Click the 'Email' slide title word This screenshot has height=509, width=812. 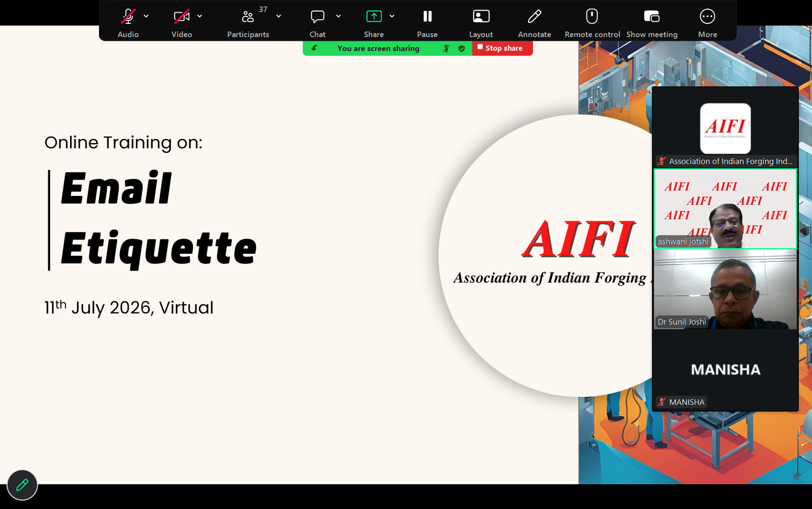click(116, 188)
